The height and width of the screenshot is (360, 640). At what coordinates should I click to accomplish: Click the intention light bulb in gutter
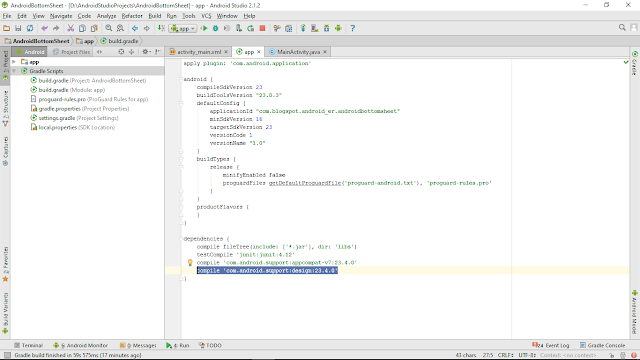(x=190, y=262)
